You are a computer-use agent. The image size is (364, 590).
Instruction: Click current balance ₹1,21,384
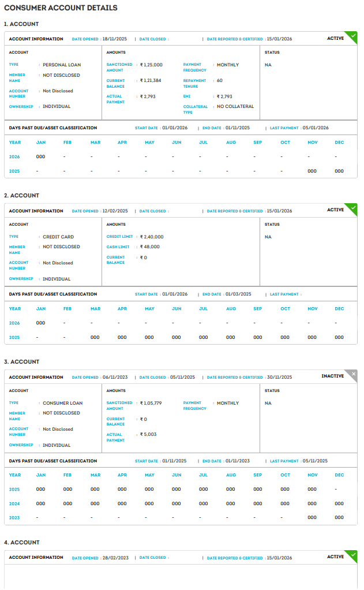pos(151,80)
